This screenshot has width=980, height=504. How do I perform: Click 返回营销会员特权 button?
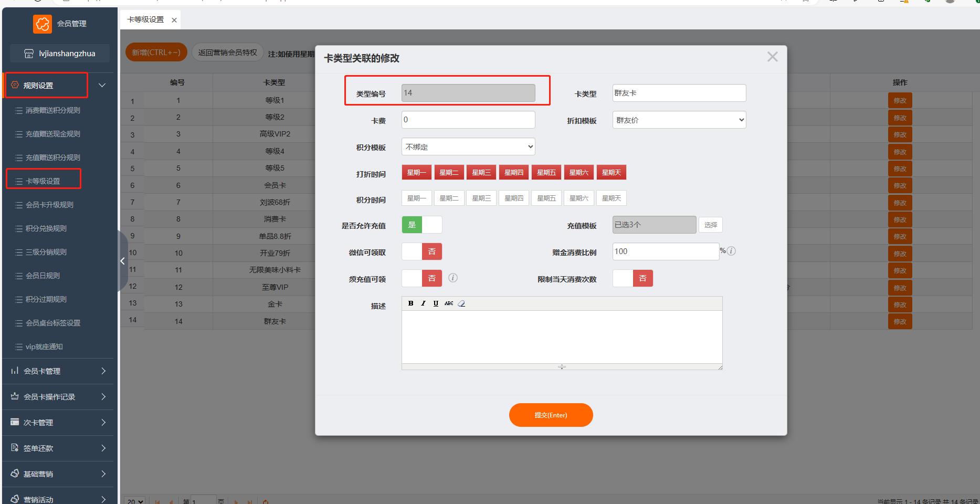point(228,52)
